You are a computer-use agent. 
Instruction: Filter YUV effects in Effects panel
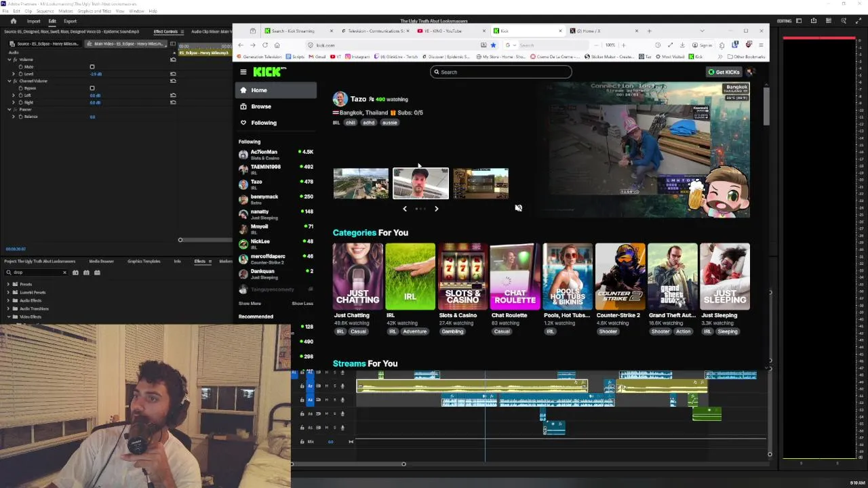(97, 272)
